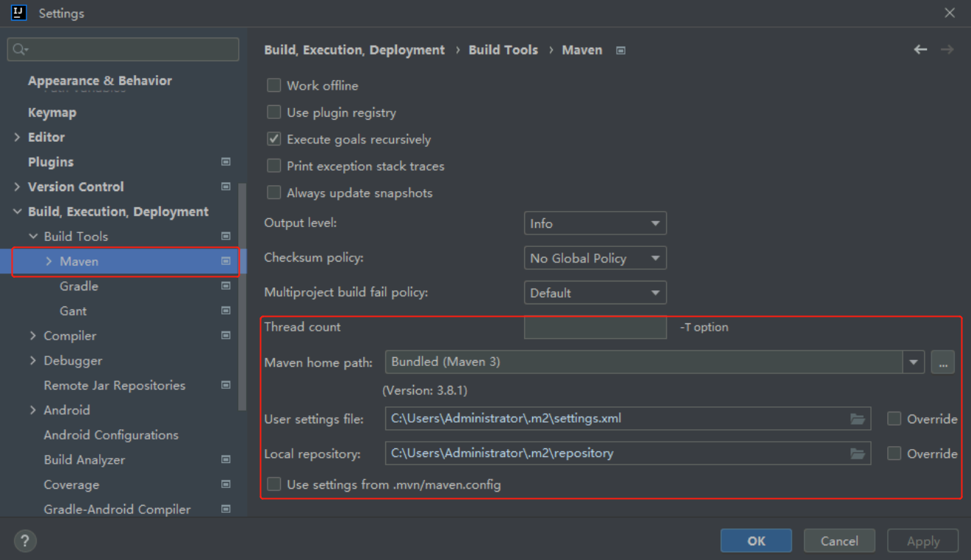Image resolution: width=971 pixels, height=560 pixels.
Task: Open Multiproject build fail policy dropdown
Action: click(x=595, y=292)
